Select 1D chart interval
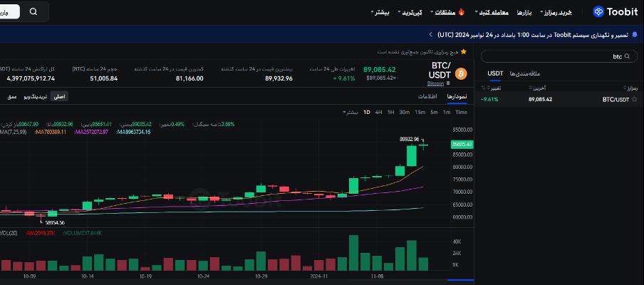Screen dimensions: 644x285 coord(366,112)
